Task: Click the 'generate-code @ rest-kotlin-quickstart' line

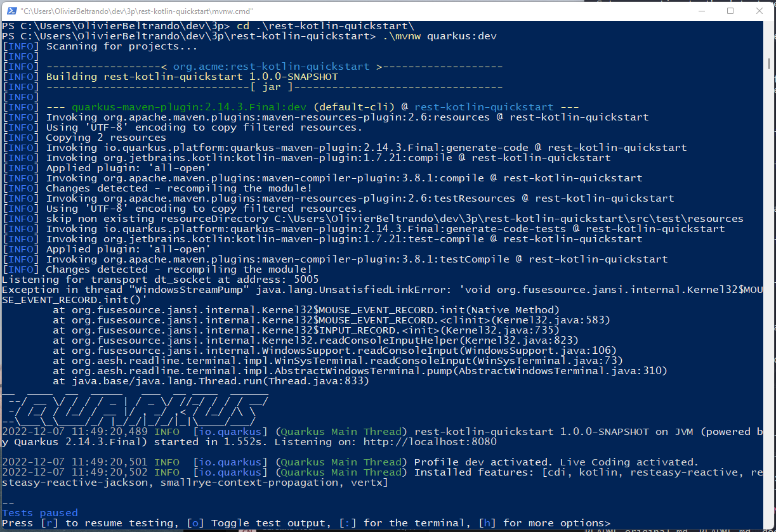Action: [x=366, y=148]
